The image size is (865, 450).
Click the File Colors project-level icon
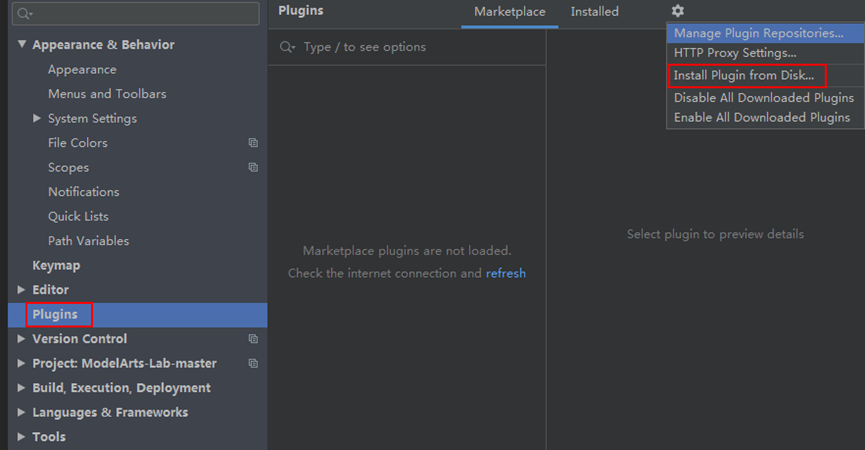(253, 143)
